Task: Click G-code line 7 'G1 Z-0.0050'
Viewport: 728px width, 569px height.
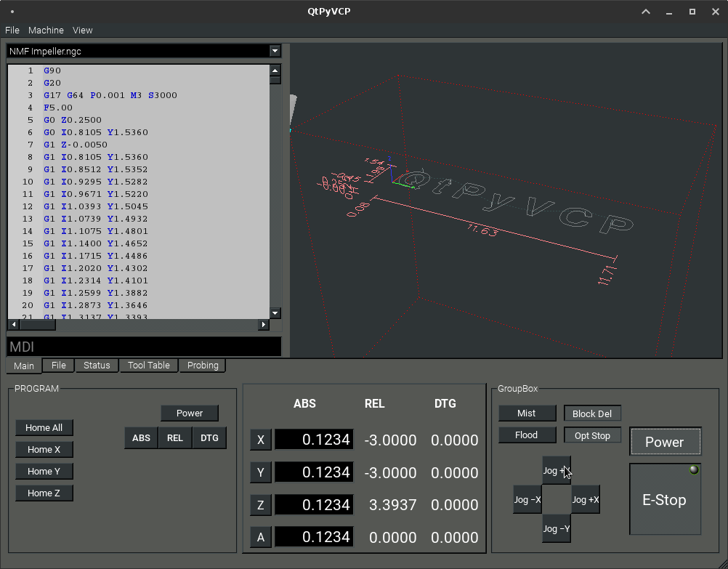Action: point(76,145)
